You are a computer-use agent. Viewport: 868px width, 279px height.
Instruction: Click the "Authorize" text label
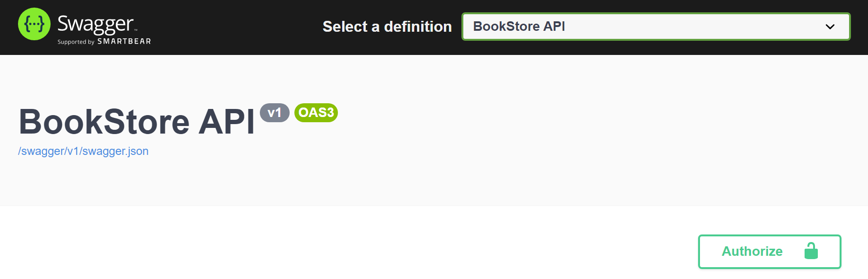click(752, 252)
